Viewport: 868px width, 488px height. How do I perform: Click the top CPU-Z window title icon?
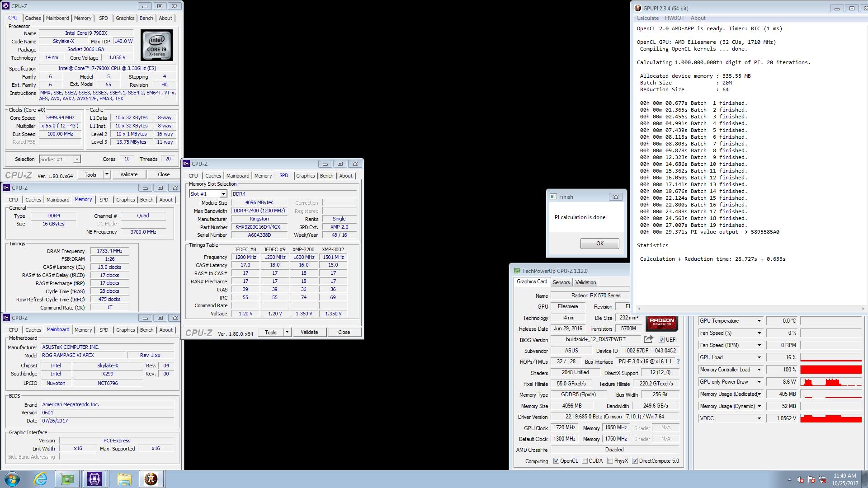click(x=6, y=6)
